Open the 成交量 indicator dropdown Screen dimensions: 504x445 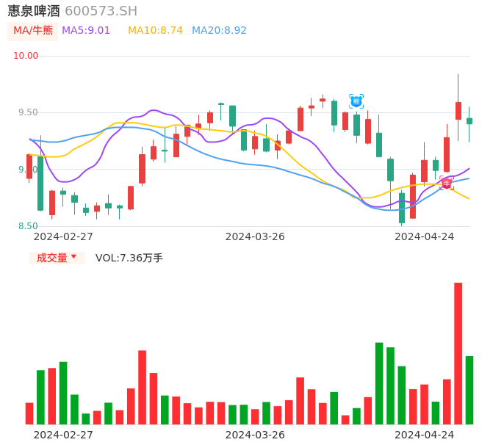tap(57, 258)
